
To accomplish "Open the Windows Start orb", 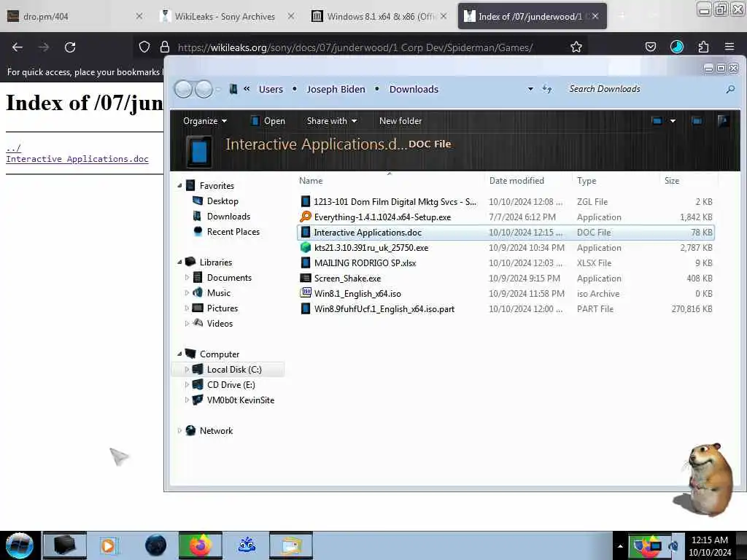I will (x=20, y=545).
